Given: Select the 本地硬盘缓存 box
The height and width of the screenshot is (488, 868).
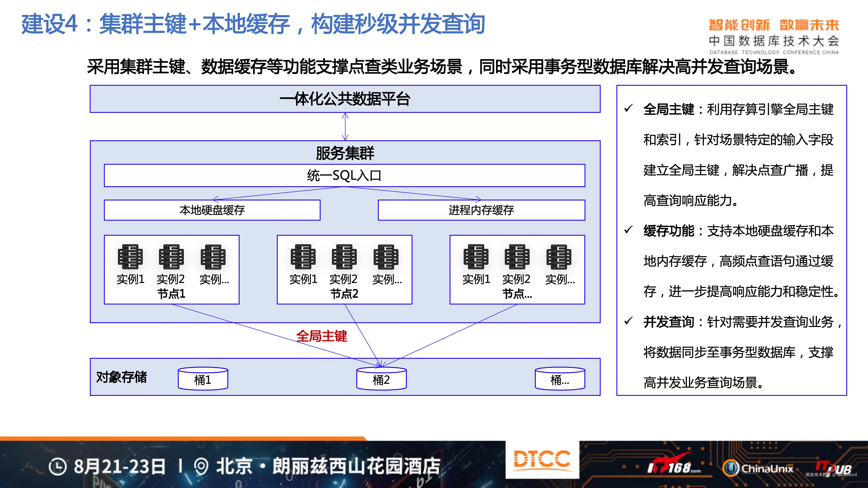Looking at the screenshot, I should click(x=212, y=210).
